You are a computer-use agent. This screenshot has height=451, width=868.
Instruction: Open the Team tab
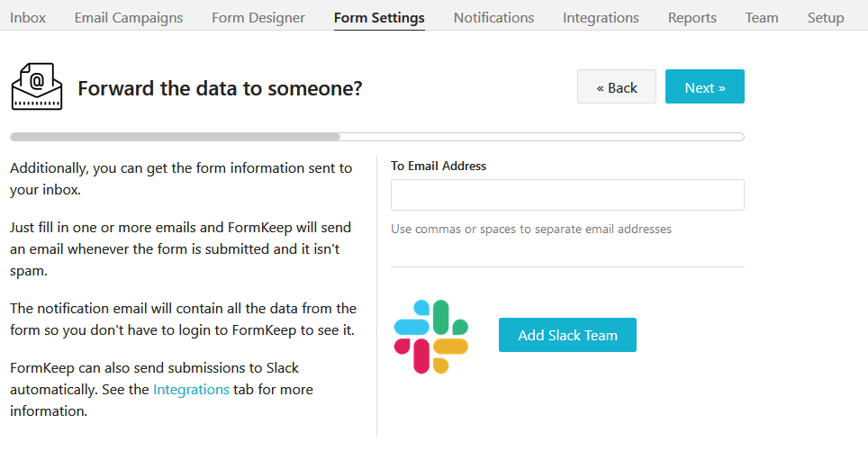tap(762, 18)
